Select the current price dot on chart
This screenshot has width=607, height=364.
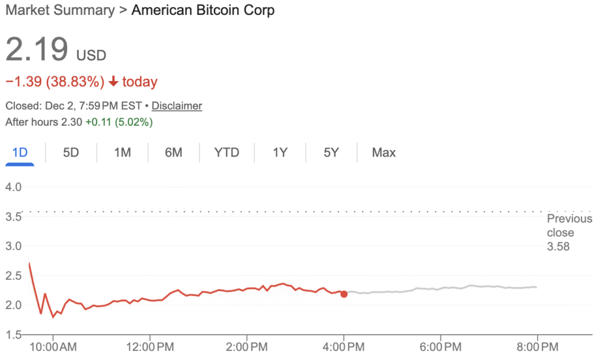344,293
